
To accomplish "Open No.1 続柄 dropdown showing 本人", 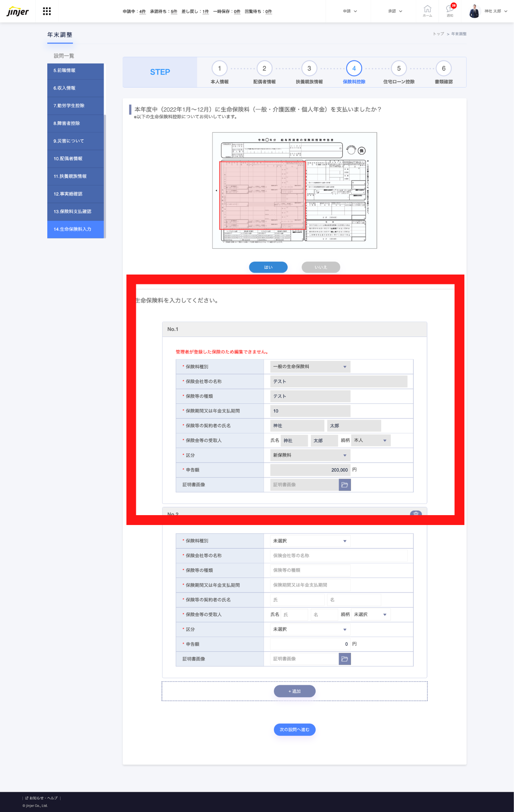I will (x=371, y=440).
